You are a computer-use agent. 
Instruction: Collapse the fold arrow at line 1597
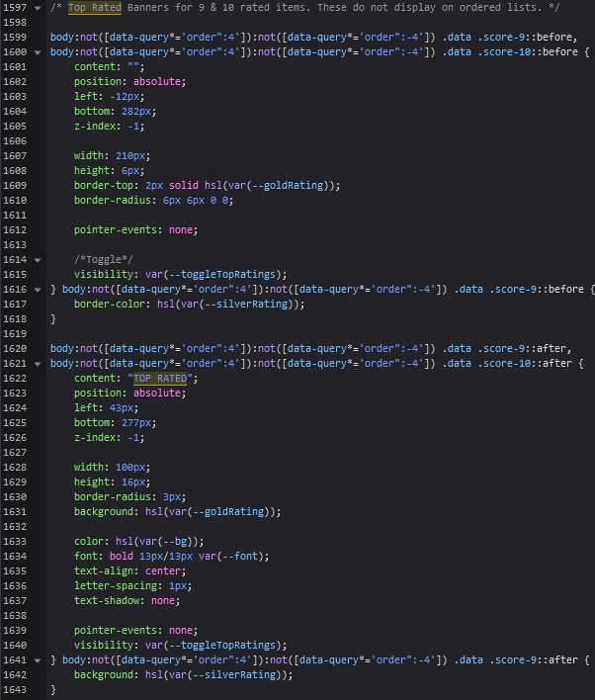tap(38, 8)
